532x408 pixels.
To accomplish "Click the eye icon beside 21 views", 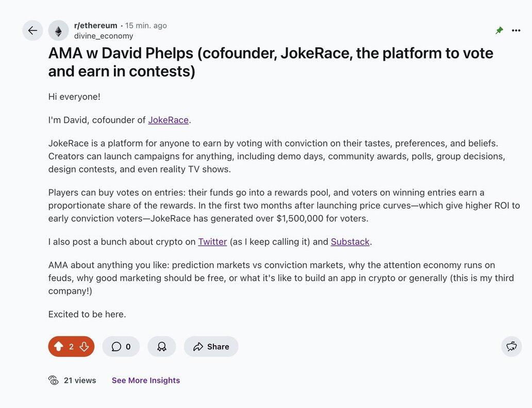I will pos(54,380).
